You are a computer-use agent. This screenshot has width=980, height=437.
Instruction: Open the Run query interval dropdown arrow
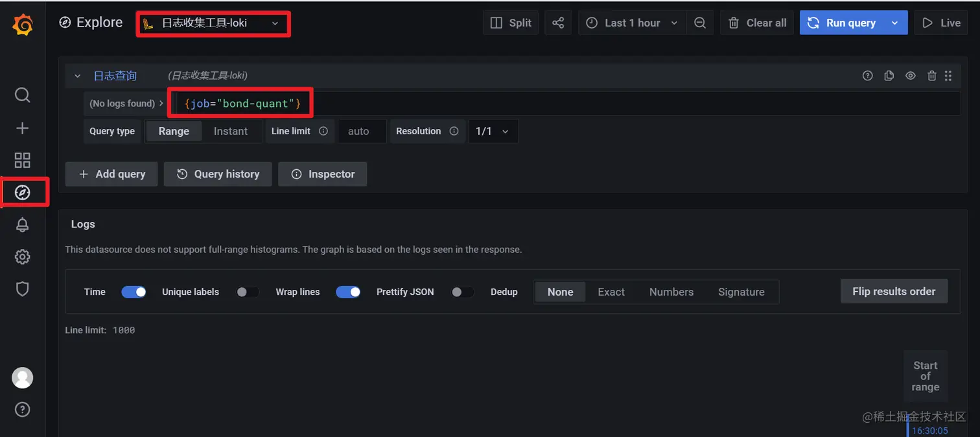[x=895, y=23]
